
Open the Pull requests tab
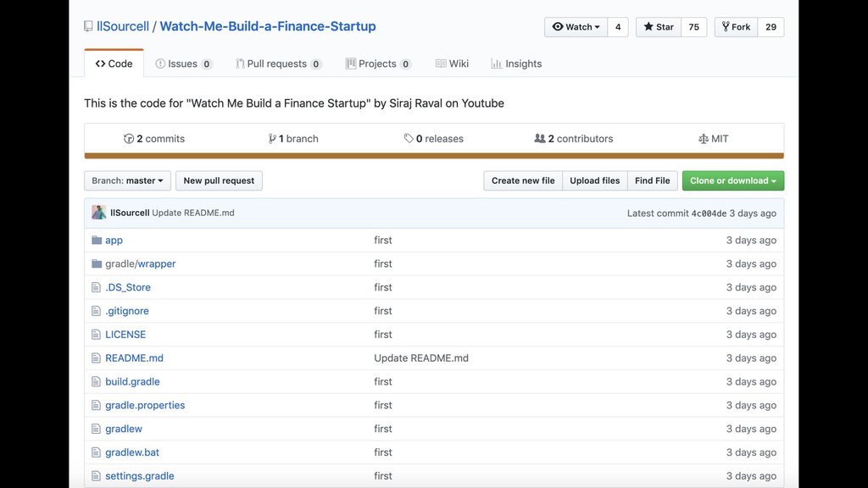(276, 64)
